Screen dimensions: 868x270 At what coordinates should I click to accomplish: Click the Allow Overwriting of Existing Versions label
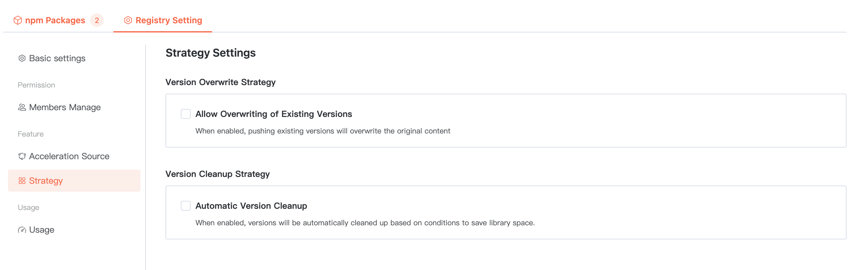(273, 114)
